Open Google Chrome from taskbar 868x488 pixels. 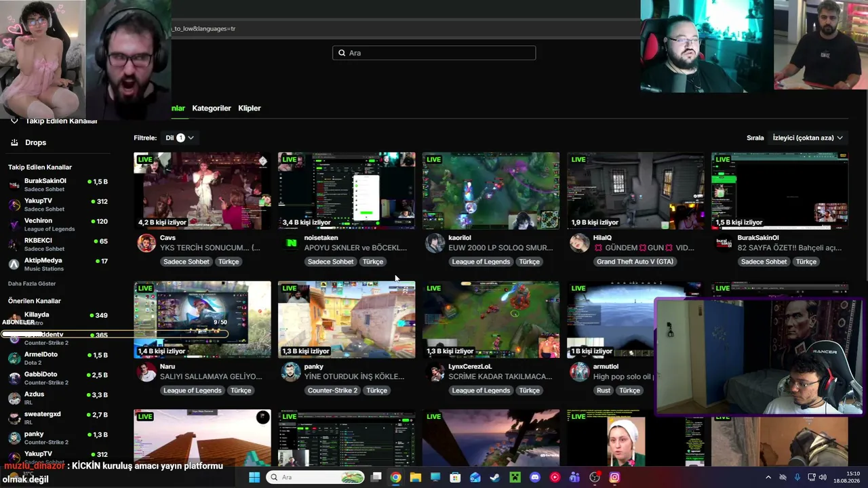[x=395, y=477]
